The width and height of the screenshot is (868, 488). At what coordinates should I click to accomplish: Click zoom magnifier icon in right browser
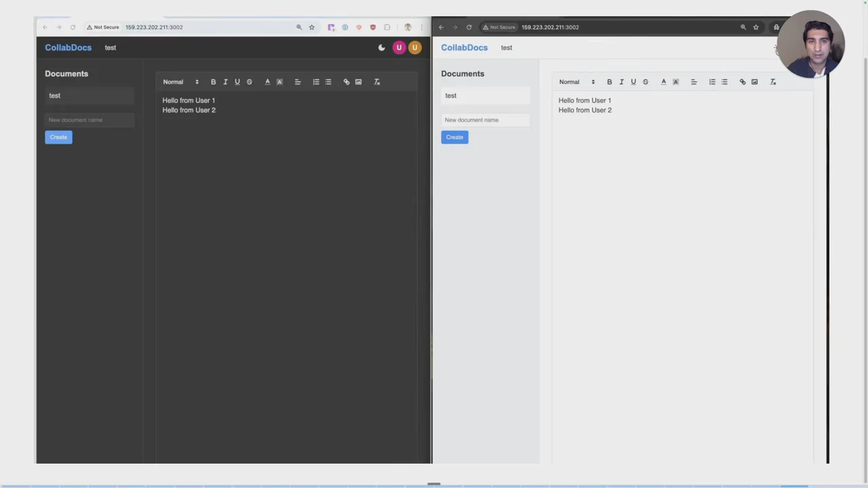click(x=743, y=27)
